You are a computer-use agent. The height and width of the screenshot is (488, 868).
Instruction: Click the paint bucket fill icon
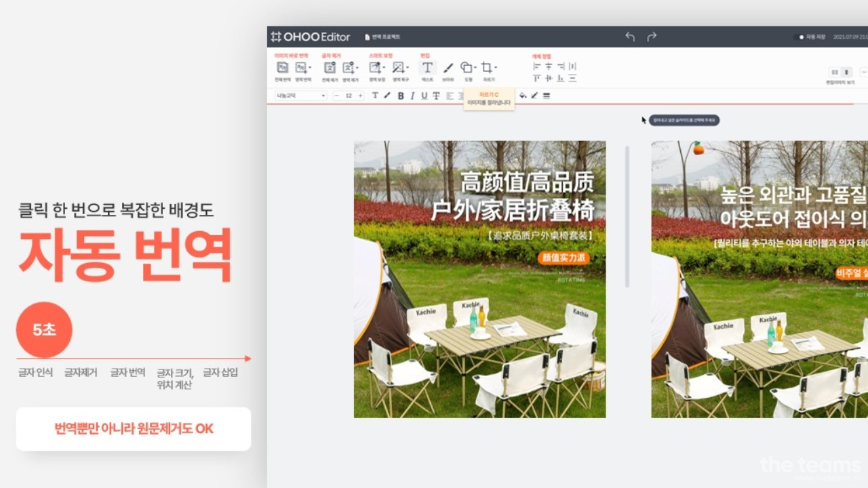(523, 96)
